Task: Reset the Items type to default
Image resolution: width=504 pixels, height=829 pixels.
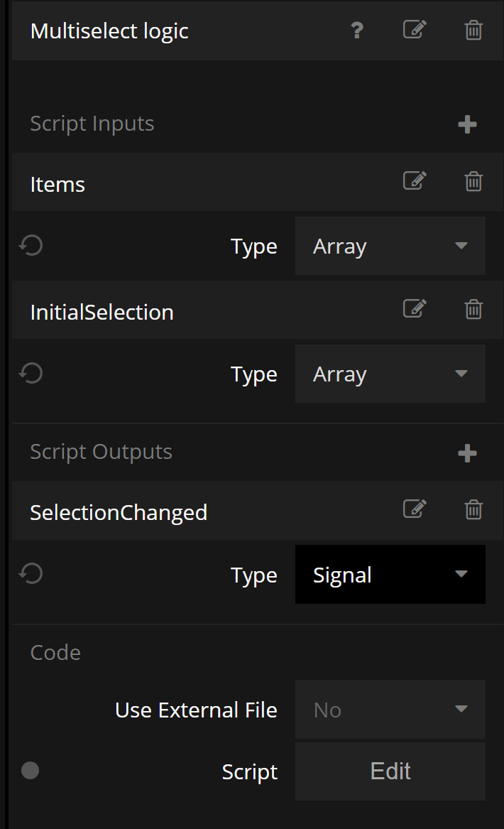Action: pyautogui.click(x=31, y=246)
